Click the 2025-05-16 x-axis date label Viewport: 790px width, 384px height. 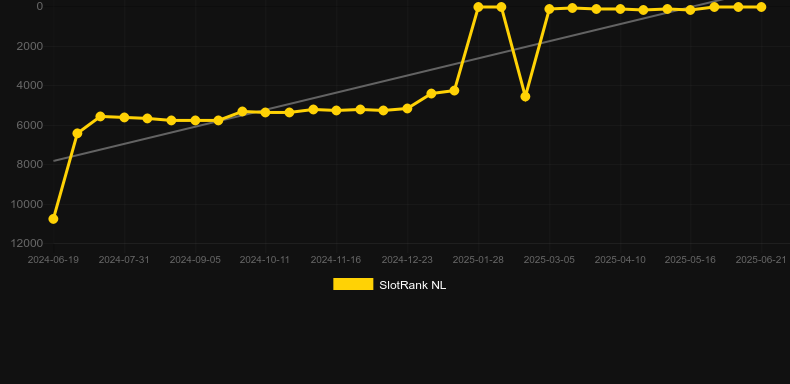pos(690,260)
